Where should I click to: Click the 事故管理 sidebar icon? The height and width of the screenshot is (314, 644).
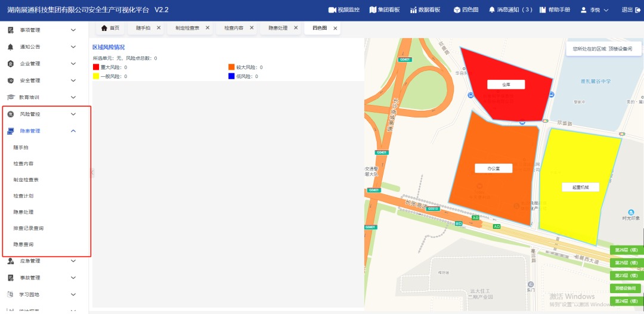click(x=11, y=278)
